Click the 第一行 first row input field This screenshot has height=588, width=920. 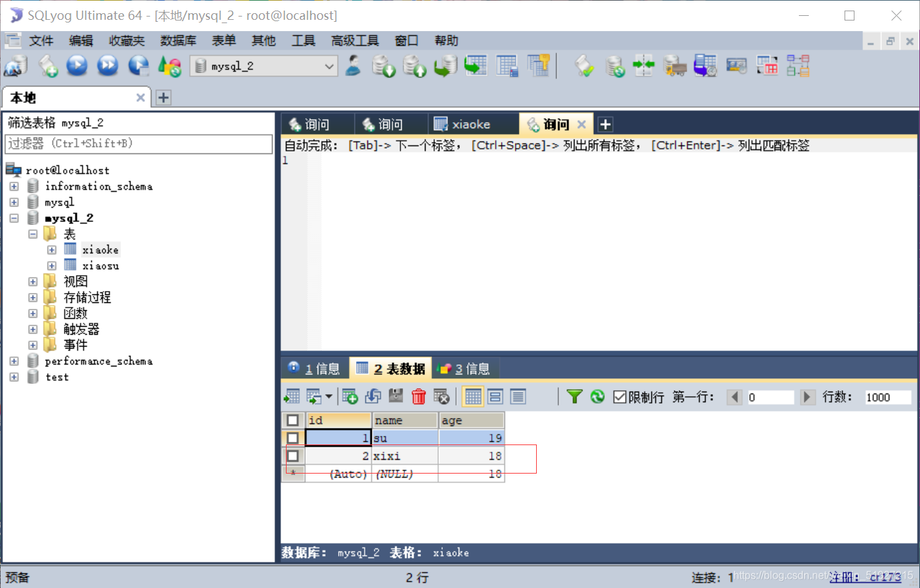click(x=770, y=397)
